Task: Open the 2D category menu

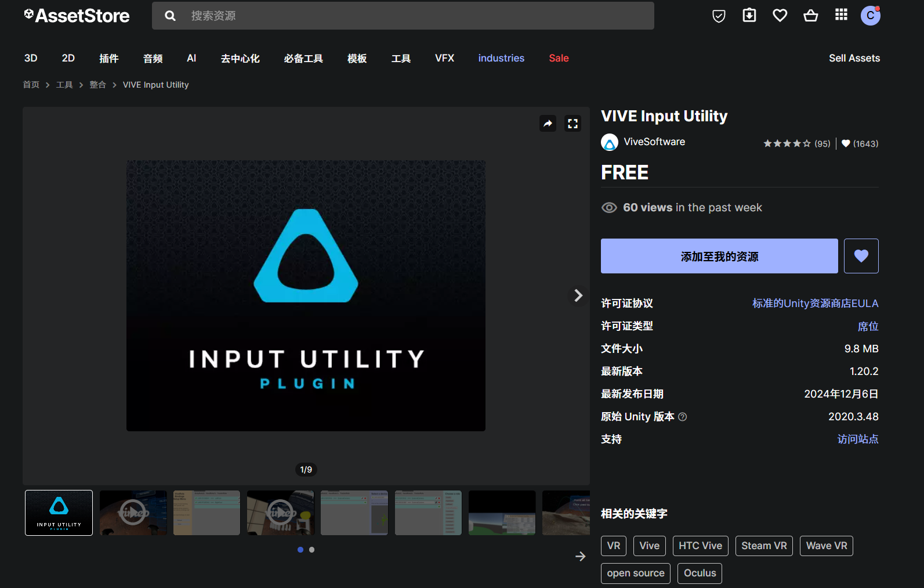Action: point(68,58)
